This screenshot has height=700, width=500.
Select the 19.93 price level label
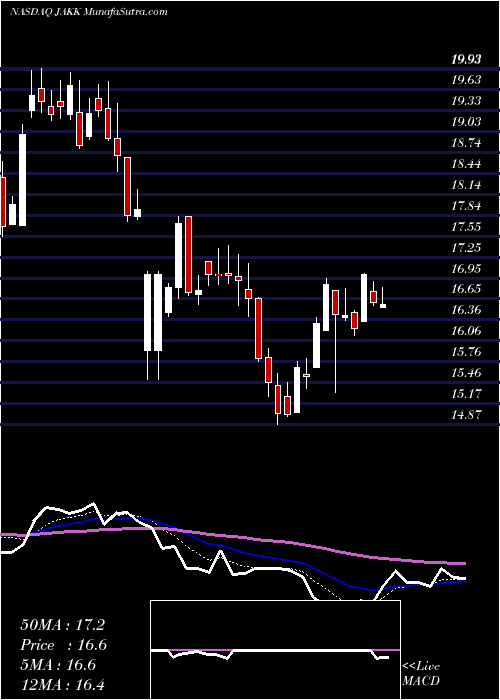pos(467,59)
